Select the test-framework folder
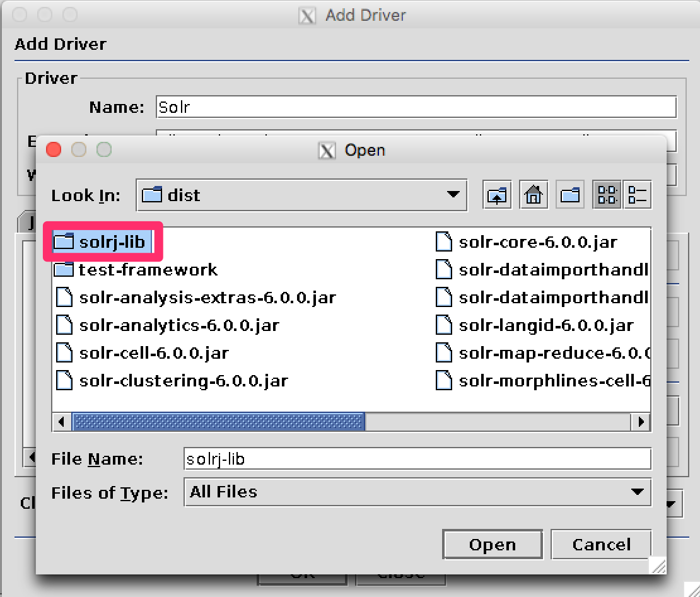 point(147,270)
